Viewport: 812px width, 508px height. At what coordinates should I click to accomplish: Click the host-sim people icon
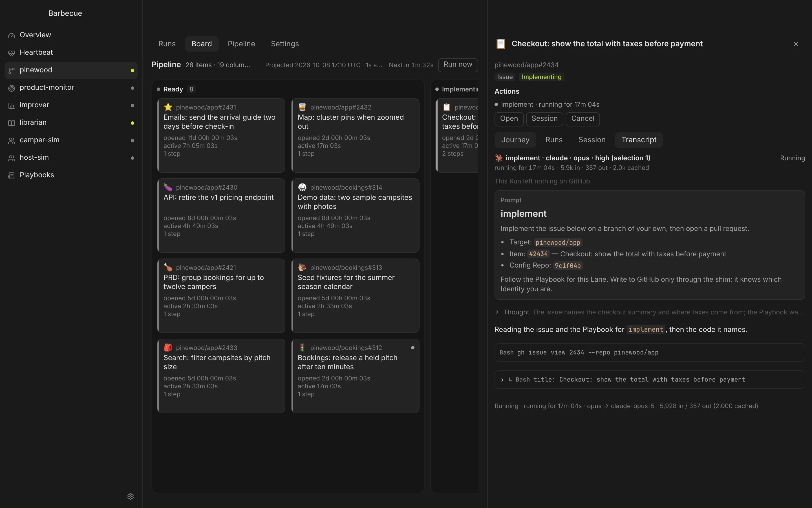point(11,158)
